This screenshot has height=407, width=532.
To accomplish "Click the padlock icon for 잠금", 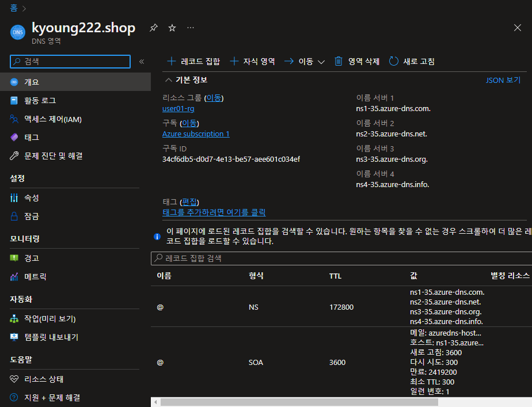I will click(14, 216).
